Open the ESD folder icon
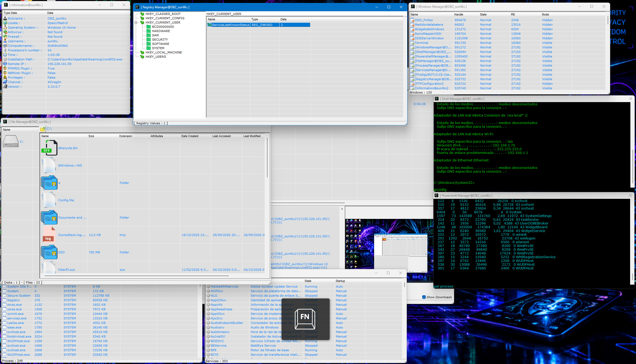This screenshot has height=364, width=636. coord(49,252)
